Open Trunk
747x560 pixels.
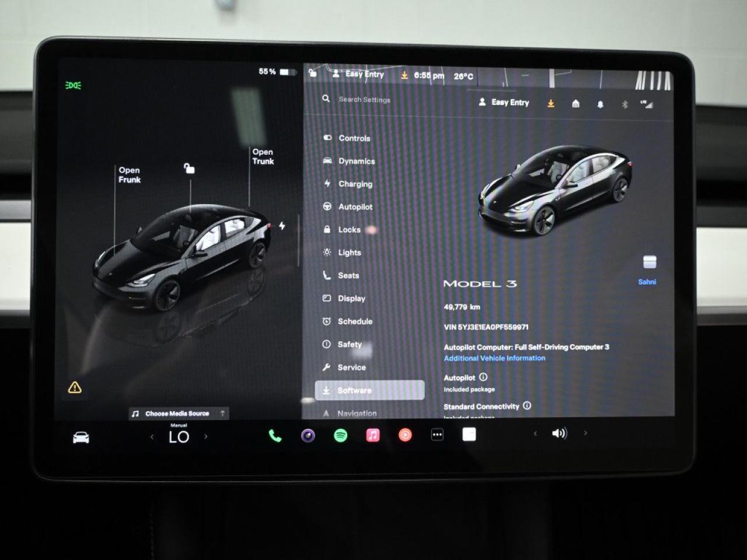pyautogui.click(x=263, y=156)
